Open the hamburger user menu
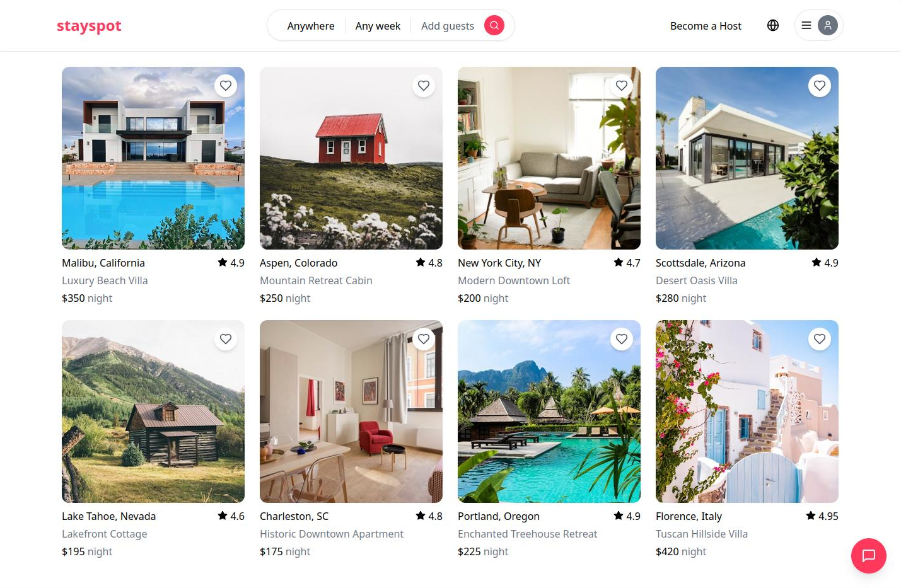The width and height of the screenshot is (901, 588). coord(806,26)
